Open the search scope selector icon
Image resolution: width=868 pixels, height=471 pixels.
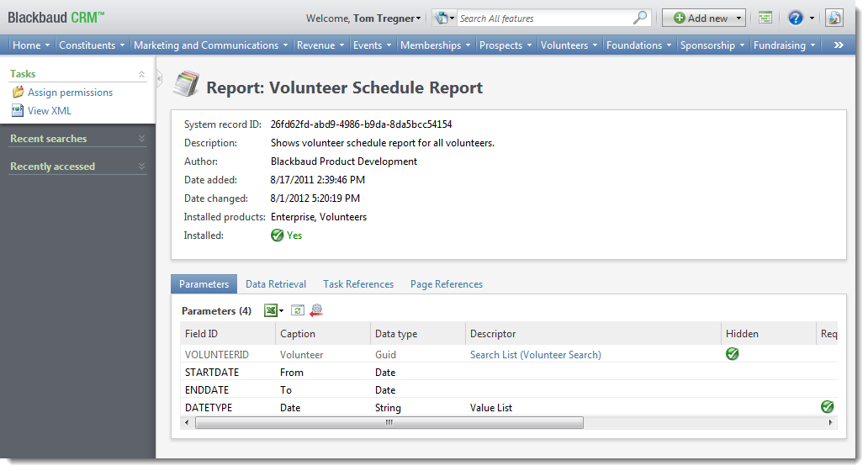[442, 18]
